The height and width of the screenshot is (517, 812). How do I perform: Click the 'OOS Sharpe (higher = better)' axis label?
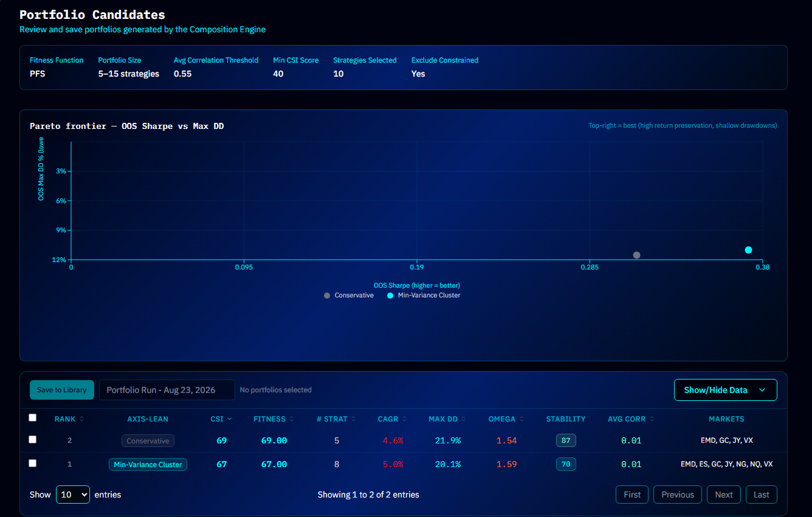416,285
